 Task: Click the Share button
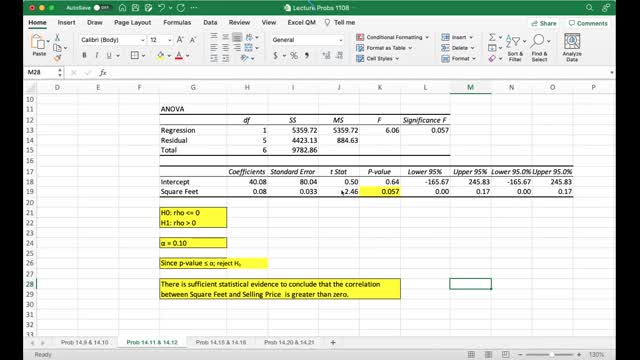tap(544, 23)
